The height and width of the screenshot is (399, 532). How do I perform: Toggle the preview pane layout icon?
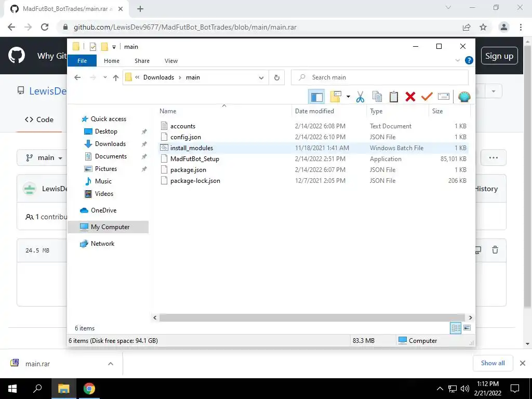pos(316,97)
